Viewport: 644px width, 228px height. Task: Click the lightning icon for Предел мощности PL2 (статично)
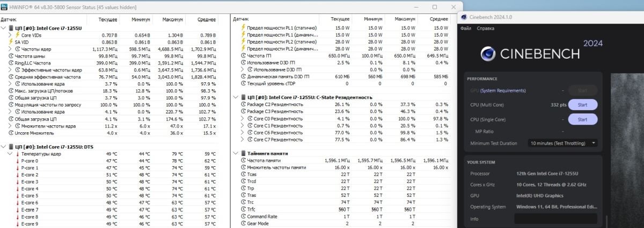coord(244,41)
